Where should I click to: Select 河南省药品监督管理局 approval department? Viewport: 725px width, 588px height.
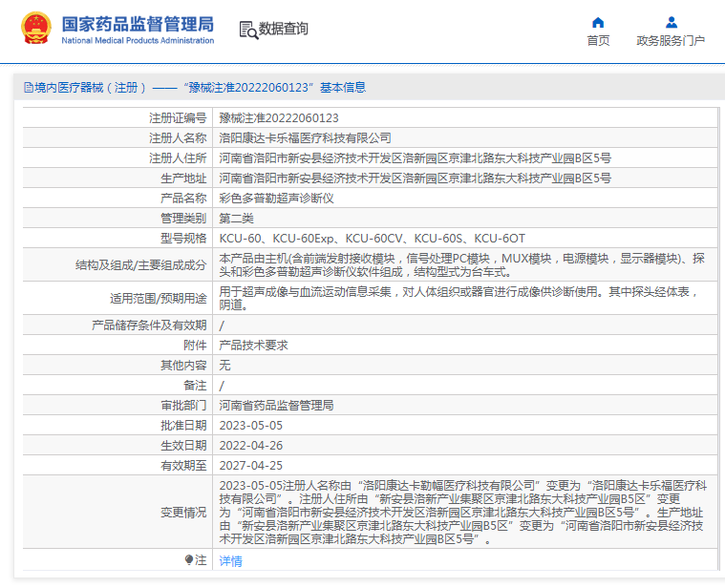click(x=276, y=406)
